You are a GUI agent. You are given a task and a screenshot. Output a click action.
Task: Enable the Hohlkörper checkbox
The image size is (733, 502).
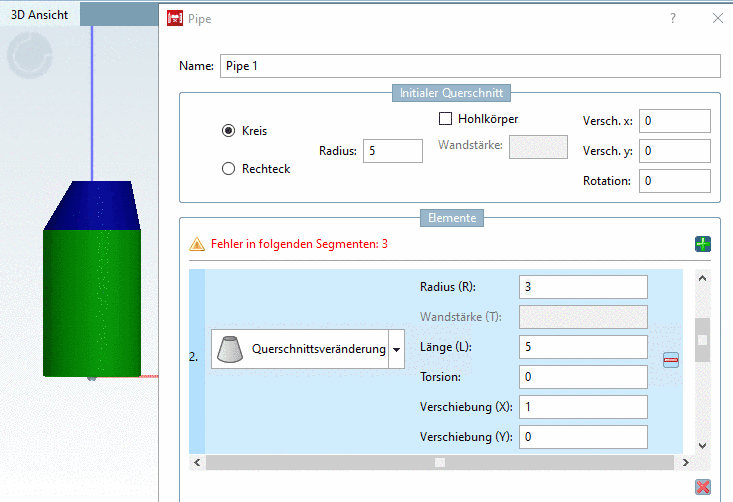(446, 118)
